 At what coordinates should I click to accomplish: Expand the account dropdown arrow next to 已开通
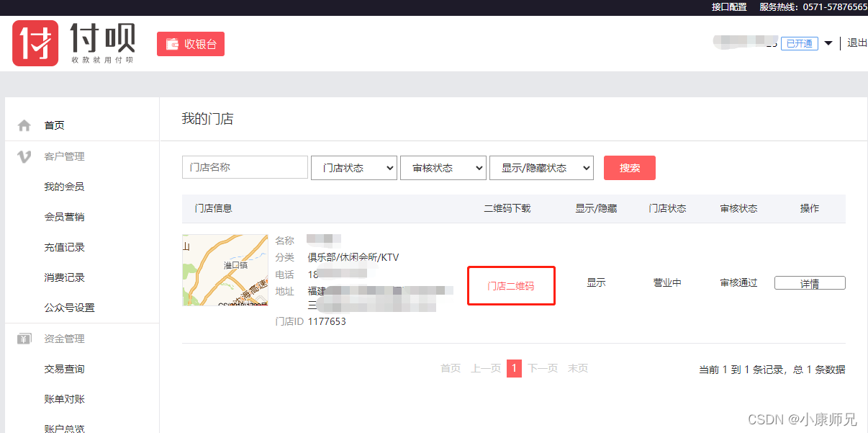tap(828, 43)
